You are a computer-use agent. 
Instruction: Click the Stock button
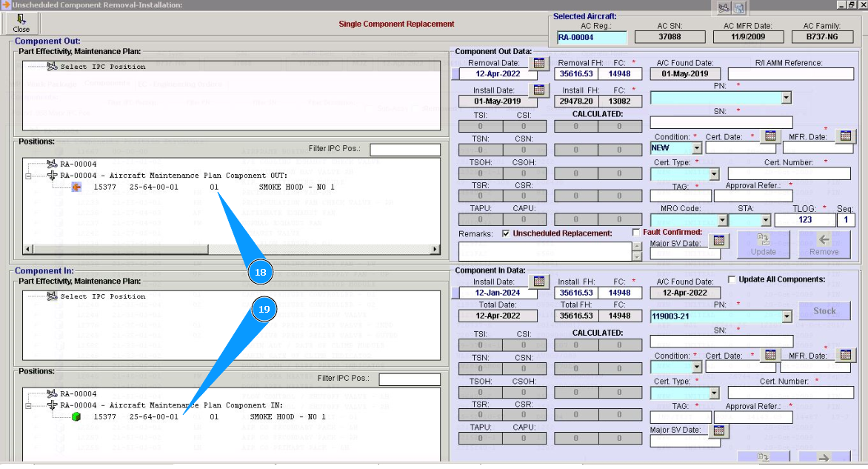(824, 311)
